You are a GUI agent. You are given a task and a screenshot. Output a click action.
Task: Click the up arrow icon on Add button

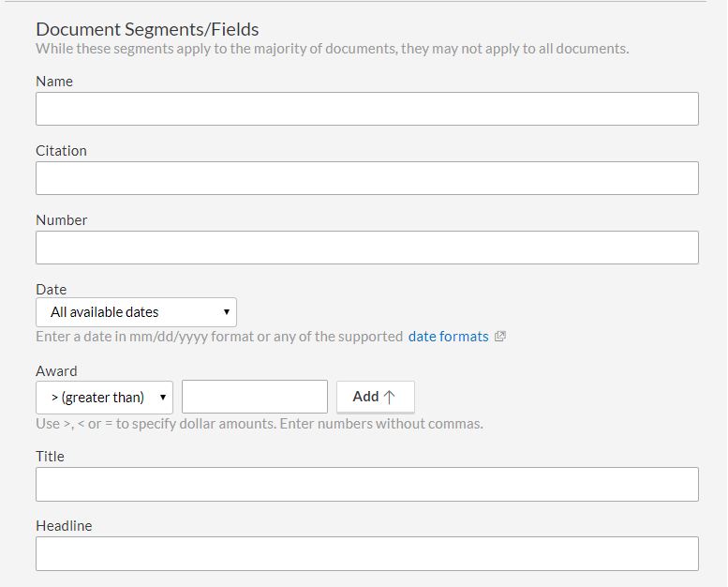tap(390, 397)
